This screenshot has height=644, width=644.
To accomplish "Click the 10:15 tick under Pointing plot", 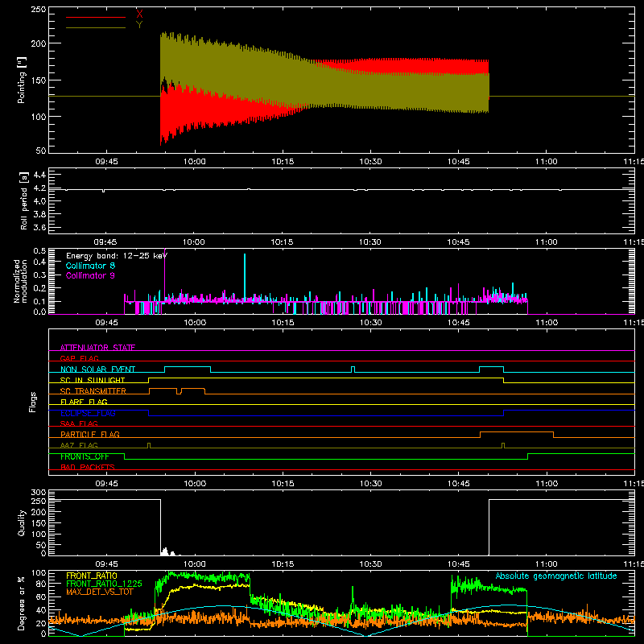I will pos(283,162).
